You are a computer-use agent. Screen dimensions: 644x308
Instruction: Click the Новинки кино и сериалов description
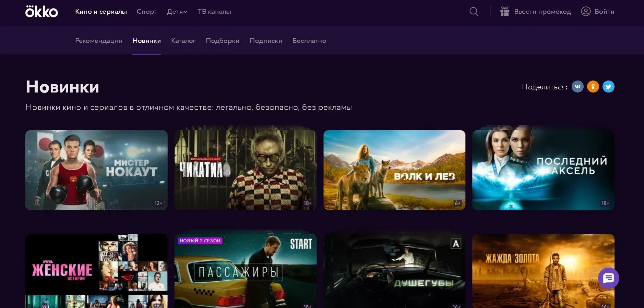pos(189,107)
